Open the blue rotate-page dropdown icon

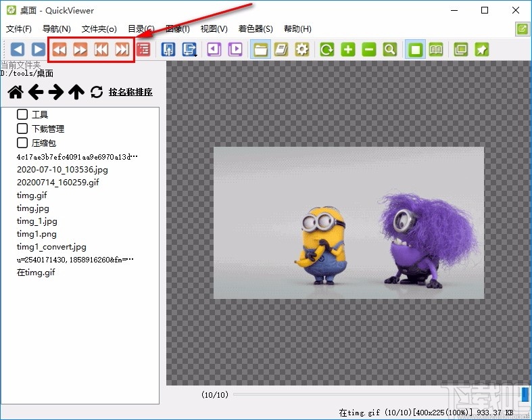[x=190, y=49]
